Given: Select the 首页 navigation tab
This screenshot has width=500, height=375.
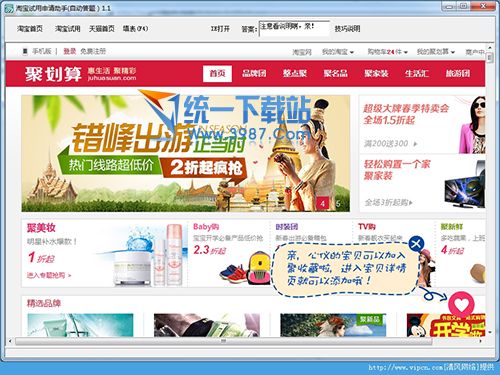Looking at the screenshot, I should [217, 73].
